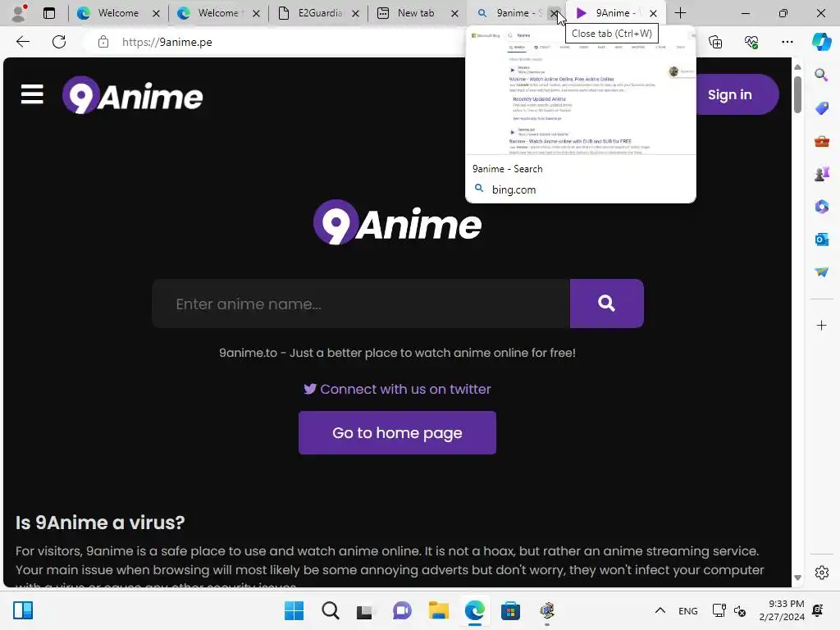This screenshot has height=630, width=840.
Task: Close the New tab tab
Action: click(454, 13)
